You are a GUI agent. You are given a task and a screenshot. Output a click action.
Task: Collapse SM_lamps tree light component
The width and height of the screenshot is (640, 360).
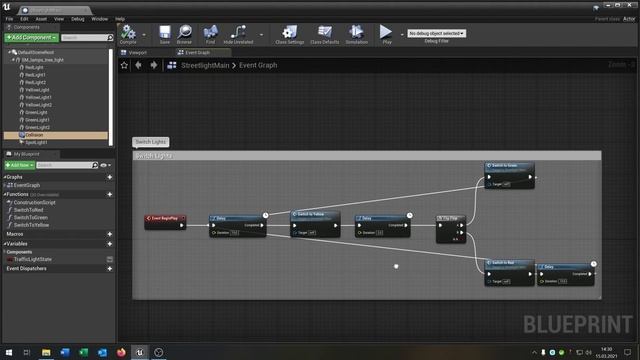click(x=13, y=60)
